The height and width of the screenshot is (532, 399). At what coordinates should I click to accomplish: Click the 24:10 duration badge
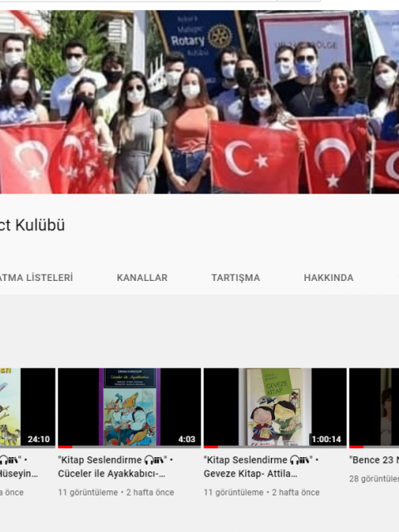(39, 439)
